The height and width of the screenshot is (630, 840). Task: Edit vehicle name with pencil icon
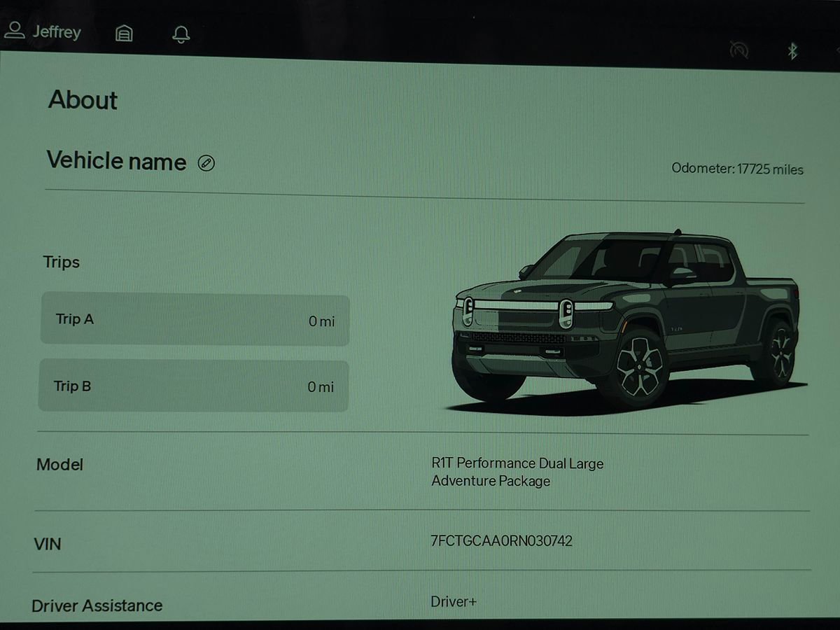pyautogui.click(x=206, y=163)
